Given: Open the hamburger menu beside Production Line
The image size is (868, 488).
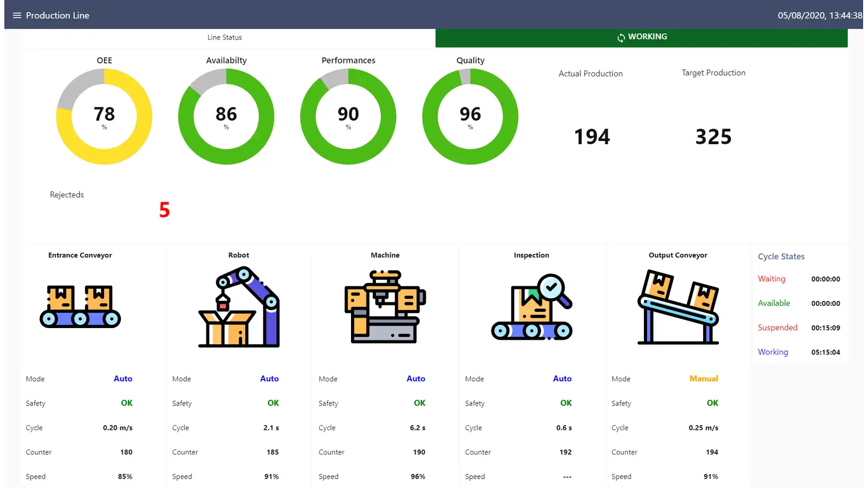Looking at the screenshot, I should point(17,15).
